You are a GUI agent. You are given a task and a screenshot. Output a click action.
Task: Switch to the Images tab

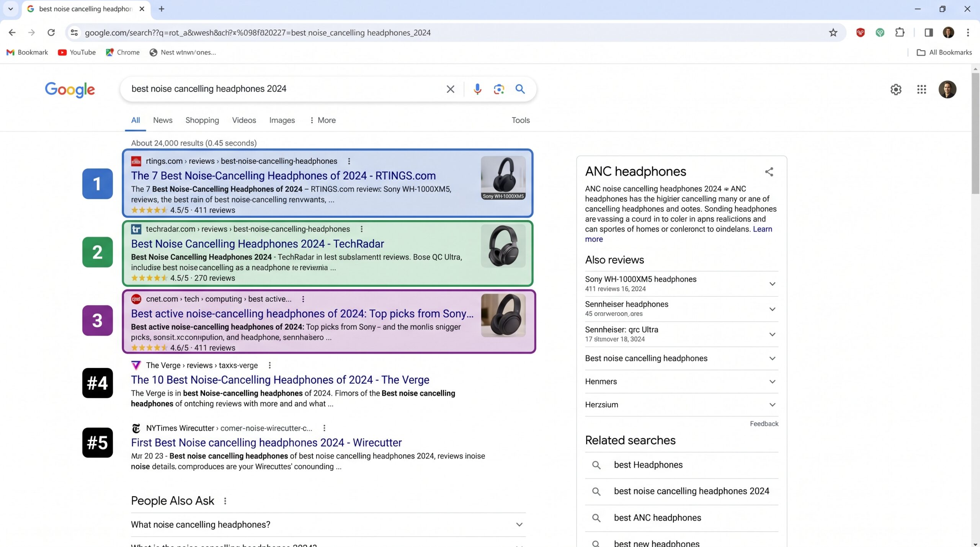(282, 120)
